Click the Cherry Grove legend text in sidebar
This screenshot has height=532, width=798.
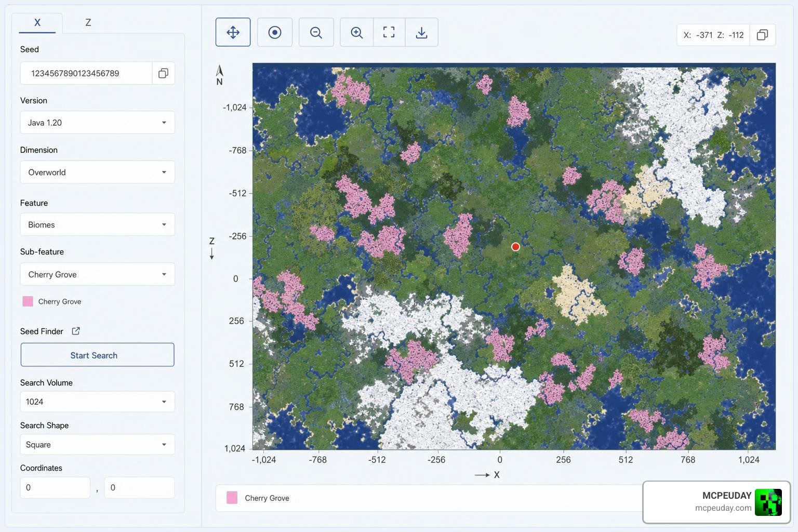click(x=60, y=301)
